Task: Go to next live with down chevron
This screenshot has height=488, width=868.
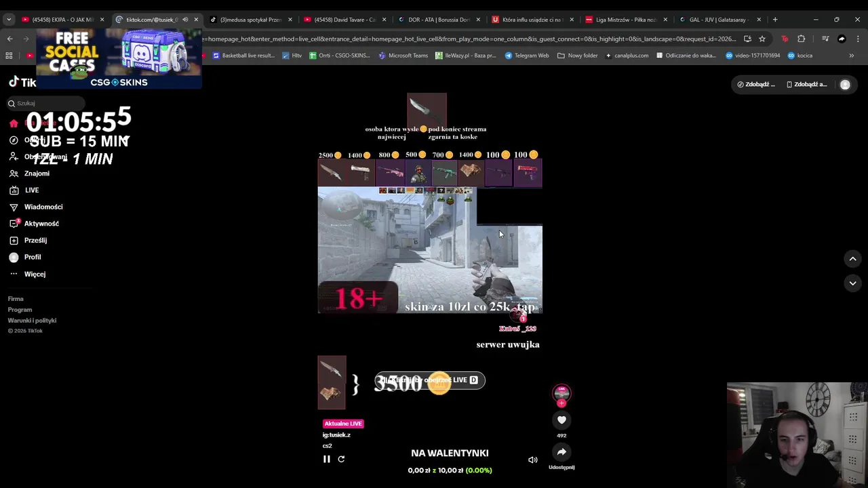Action: pos(853,283)
